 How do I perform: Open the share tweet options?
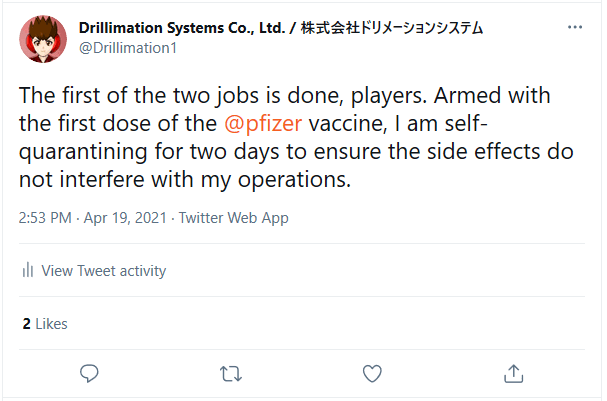(513, 374)
